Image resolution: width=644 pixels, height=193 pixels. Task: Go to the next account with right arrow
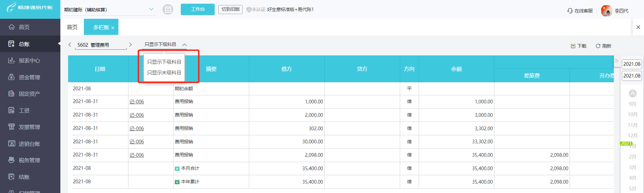click(130, 45)
